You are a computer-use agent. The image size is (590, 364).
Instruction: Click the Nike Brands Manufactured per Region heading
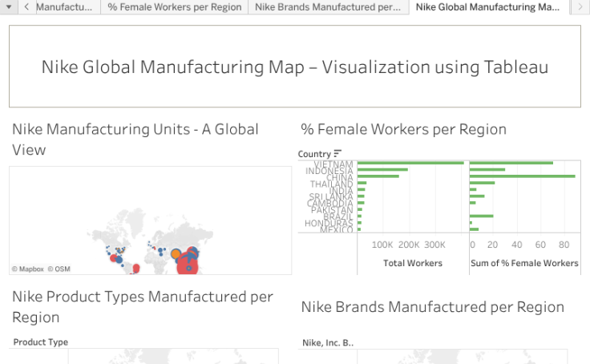pos(433,307)
